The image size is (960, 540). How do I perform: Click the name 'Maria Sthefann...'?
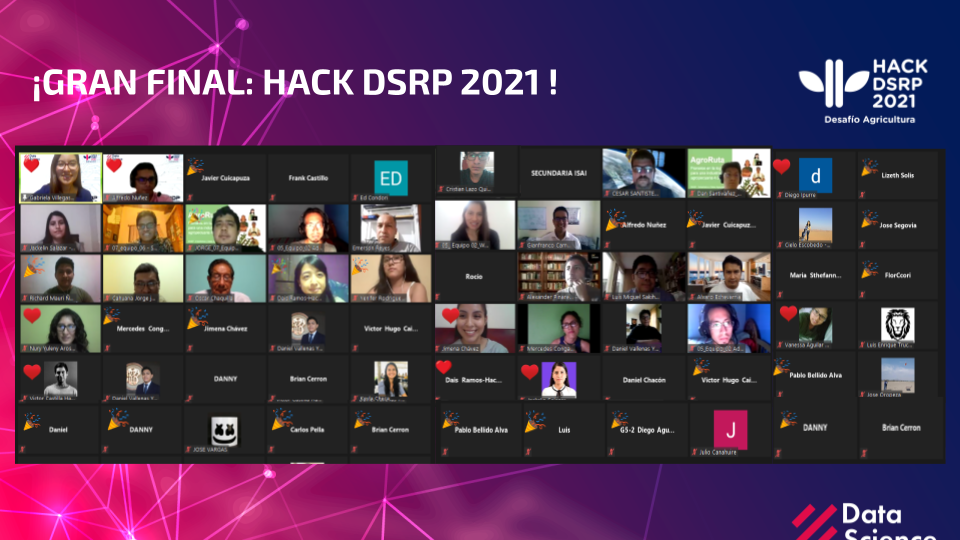click(815, 276)
